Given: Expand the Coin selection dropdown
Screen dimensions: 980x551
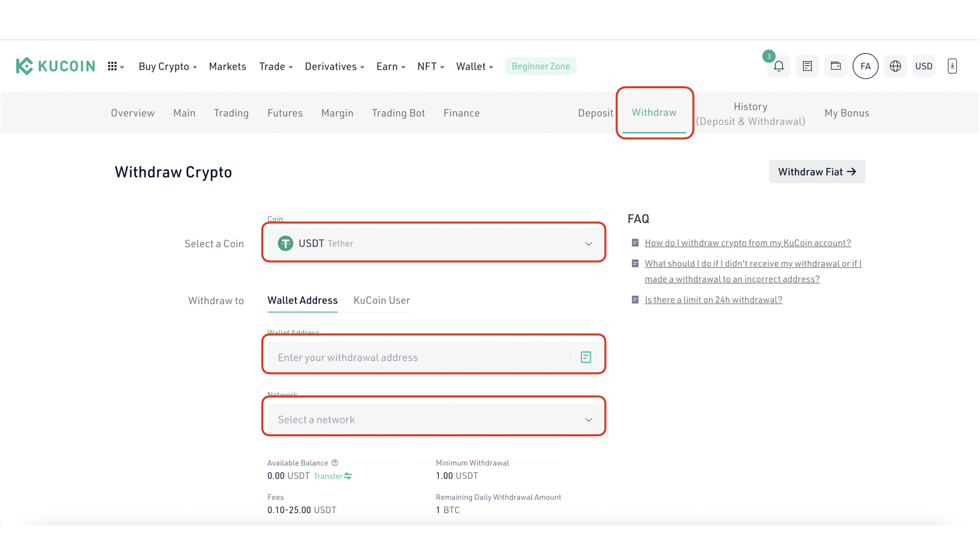Looking at the screenshot, I should 433,243.
